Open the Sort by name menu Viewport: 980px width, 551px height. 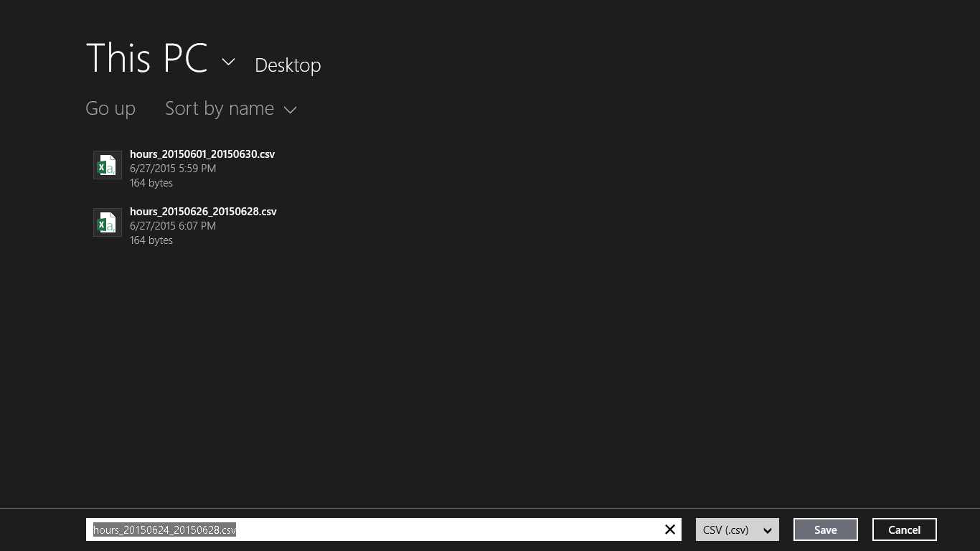pyautogui.click(x=220, y=108)
